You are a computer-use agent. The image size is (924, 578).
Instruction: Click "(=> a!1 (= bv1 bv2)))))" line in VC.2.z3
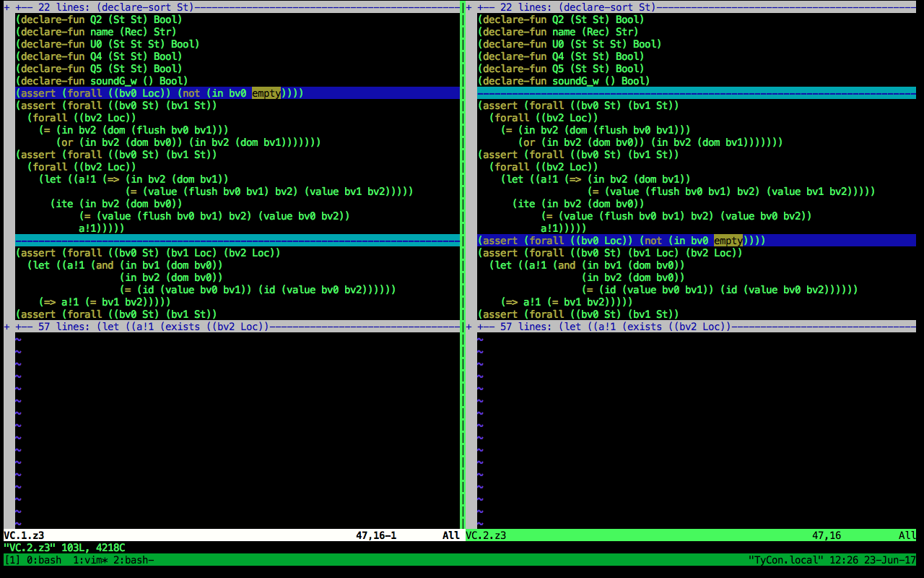(x=567, y=302)
